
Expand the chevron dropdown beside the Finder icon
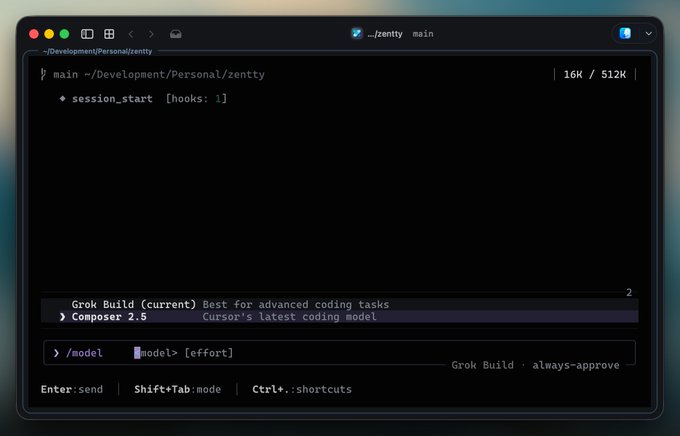648,33
